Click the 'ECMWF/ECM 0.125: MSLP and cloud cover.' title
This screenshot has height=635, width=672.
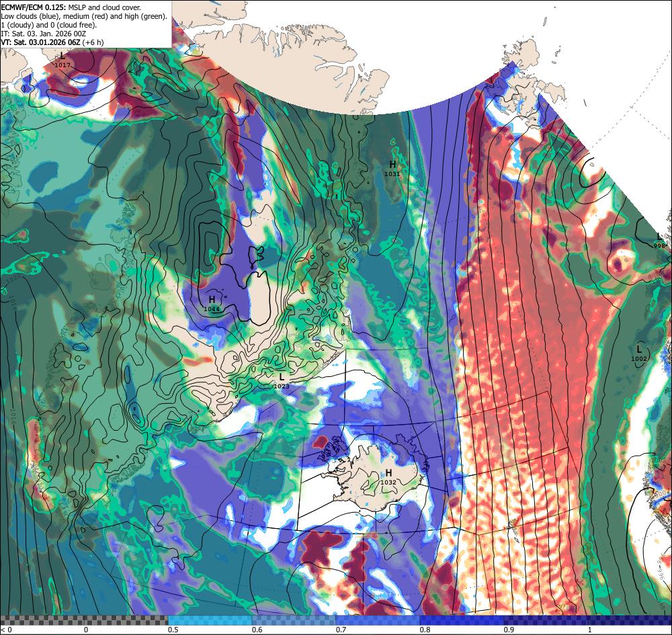pyautogui.click(x=71, y=7)
